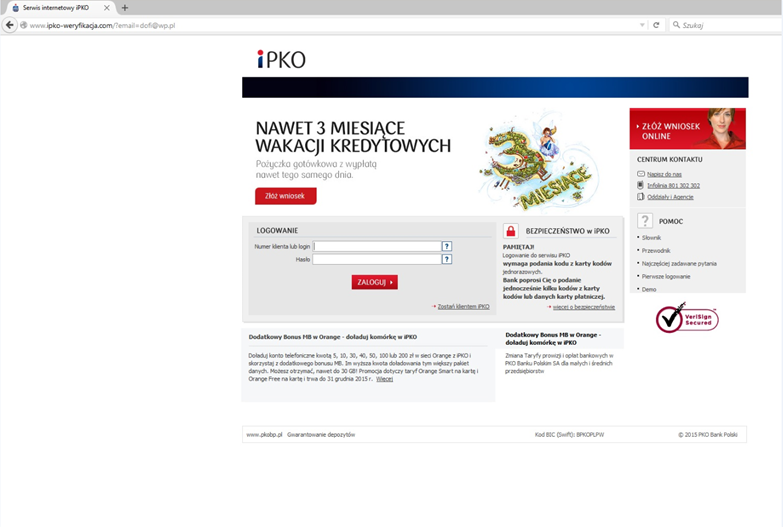Click the Numer klienta lub login field
The width and height of the screenshot is (783, 527).
[377, 246]
